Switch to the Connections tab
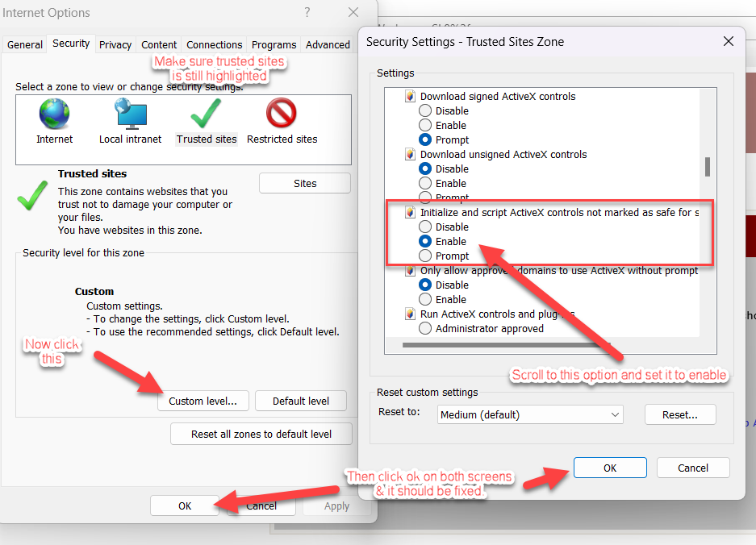Screen dimensions: 756x545 click(x=214, y=45)
